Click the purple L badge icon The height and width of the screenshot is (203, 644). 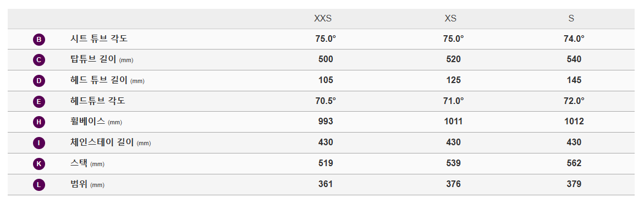(x=39, y=185)
